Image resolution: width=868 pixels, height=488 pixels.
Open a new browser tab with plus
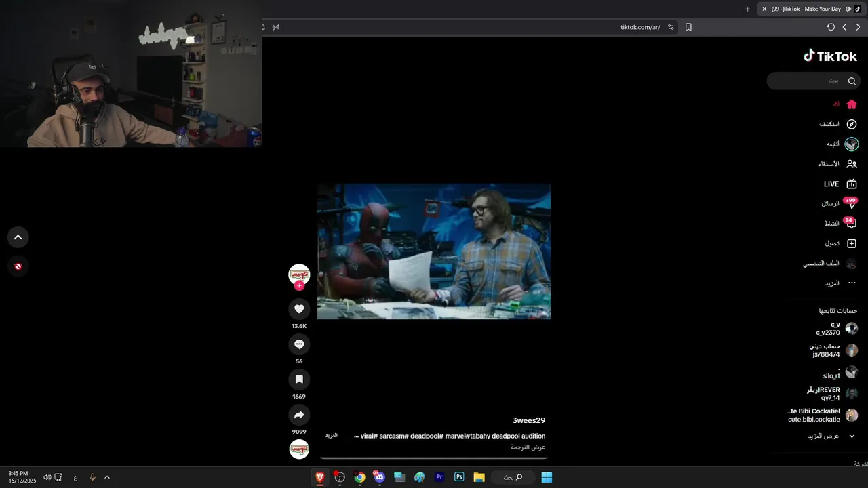click(x=747, y=9)
